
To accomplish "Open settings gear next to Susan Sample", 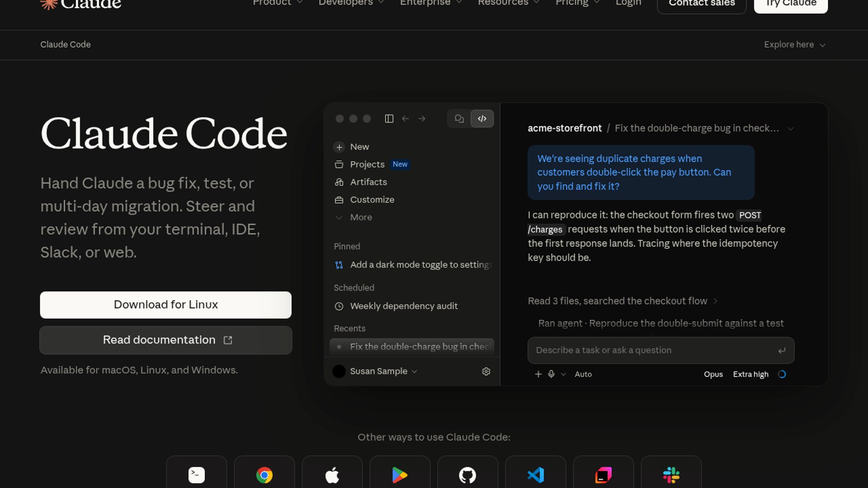I will pos(486,371).
